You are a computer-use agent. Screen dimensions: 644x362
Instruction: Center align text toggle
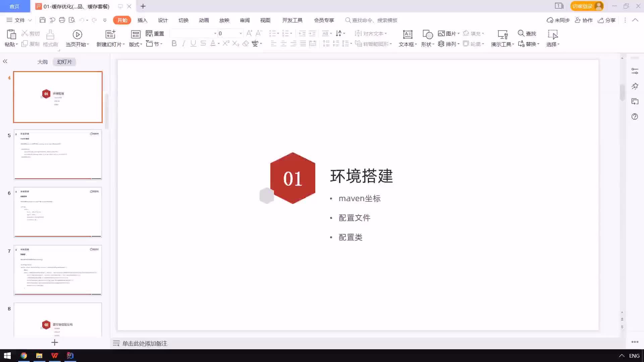point(283,44)
